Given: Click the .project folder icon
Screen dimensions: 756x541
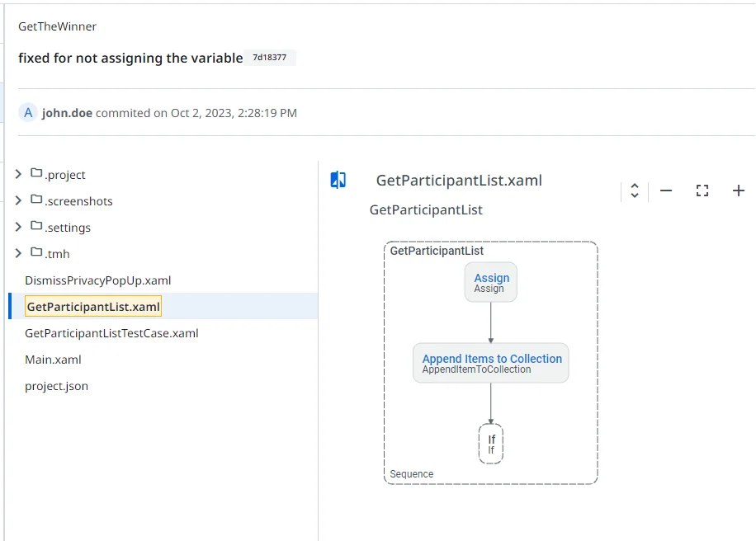Looking at the screenshot, I should [35, 174].
